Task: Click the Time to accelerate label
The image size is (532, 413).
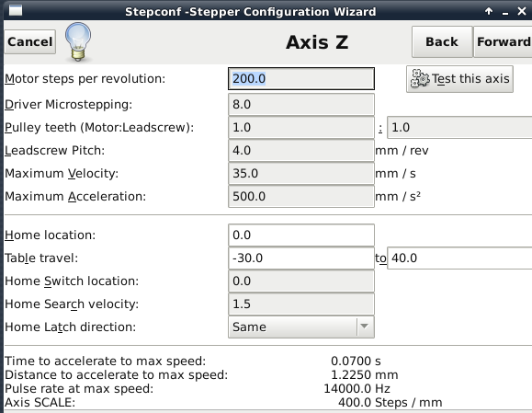Action: (105, 361)
